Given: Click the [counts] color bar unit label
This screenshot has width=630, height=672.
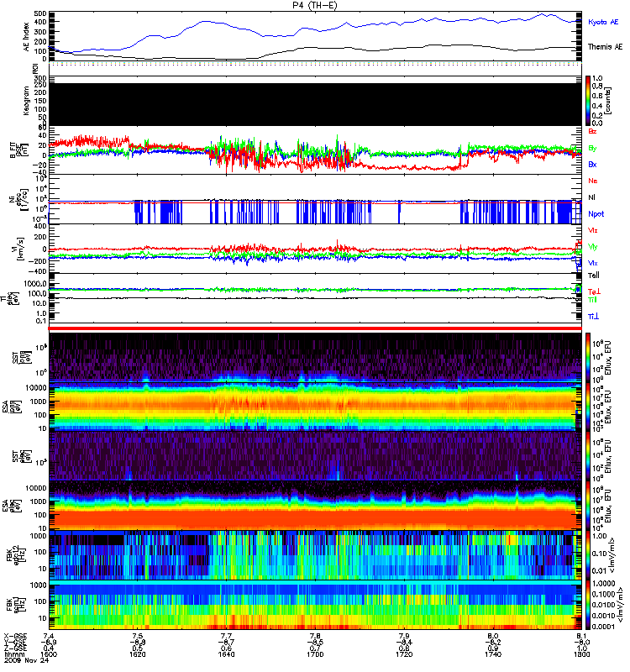Looking at the screenshot, I should coord(609,101).
